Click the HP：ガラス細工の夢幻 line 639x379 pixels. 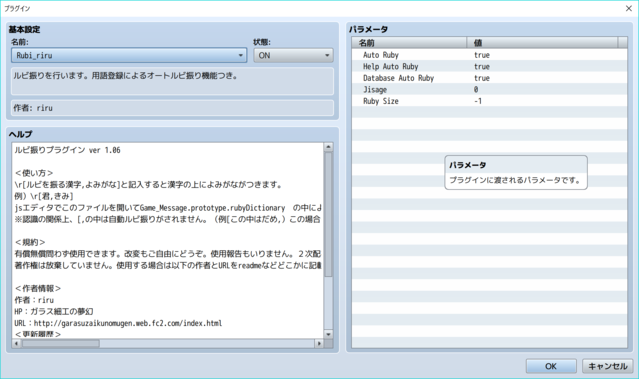[54, 311]
